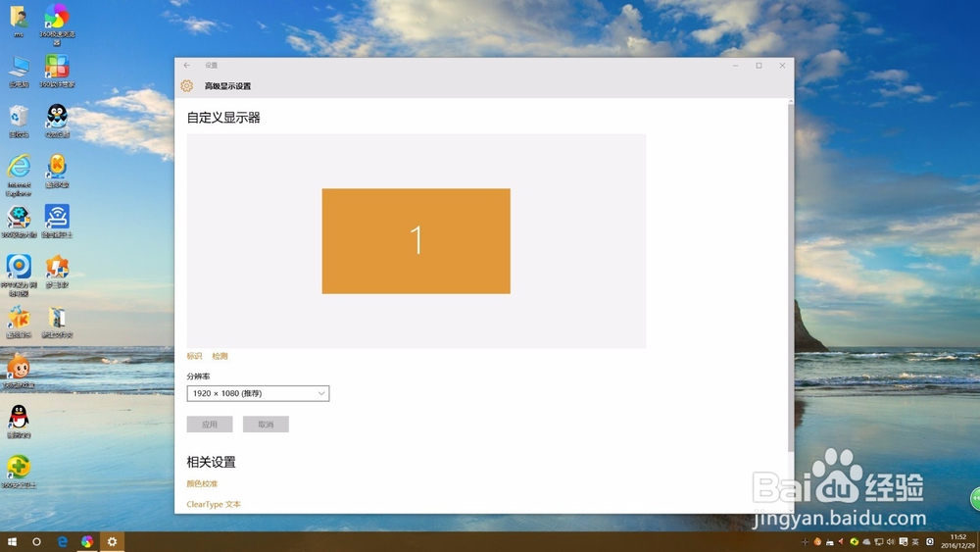Click the 标识 identify link
This screenshot has height=552, width=980.
coord(194,356)
